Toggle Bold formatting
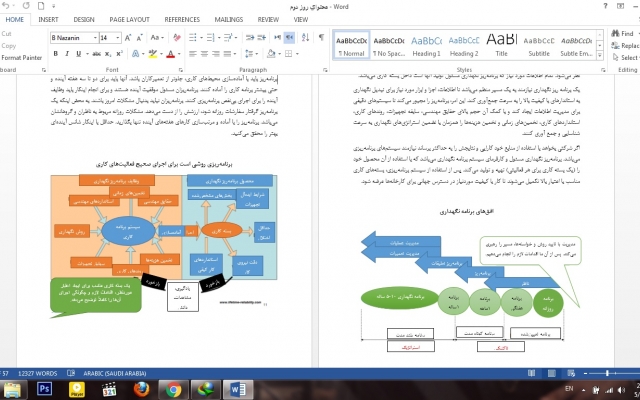Image resolution: width=640 pixels, height=400 pixels. pyautogui.click(x=56, y=53)
